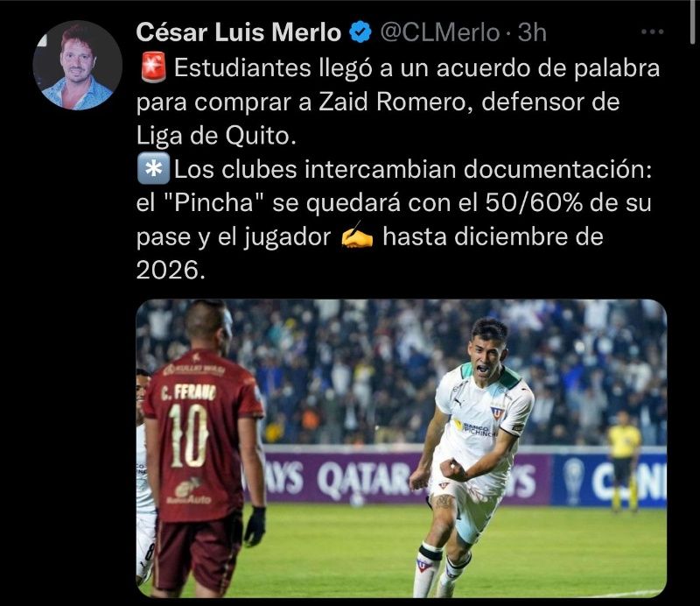Image resolution: width=700 pixels, height=606 pixels.
Task: Click the blue asterisk emoji
Action: [153, 169]
